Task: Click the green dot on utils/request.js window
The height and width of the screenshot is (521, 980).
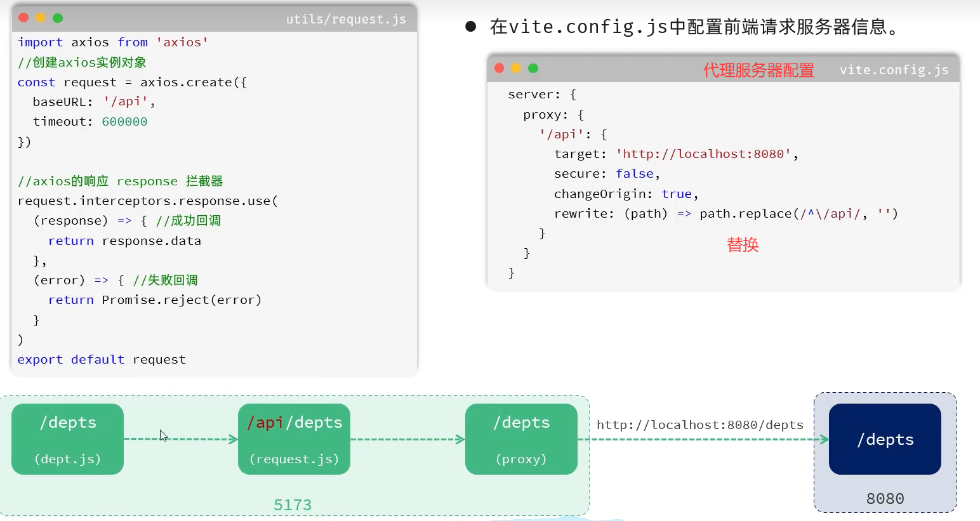Action: (58, 18)
